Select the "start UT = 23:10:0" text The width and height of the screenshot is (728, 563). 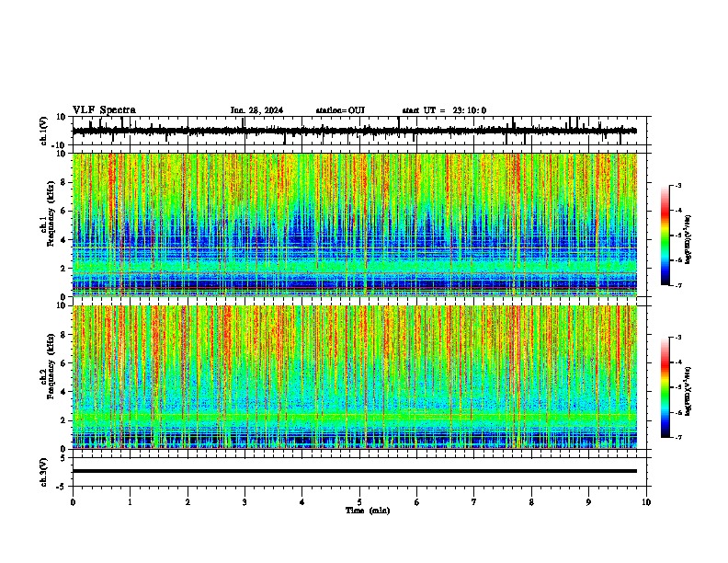pyautogui.click(x=444, y=110)
